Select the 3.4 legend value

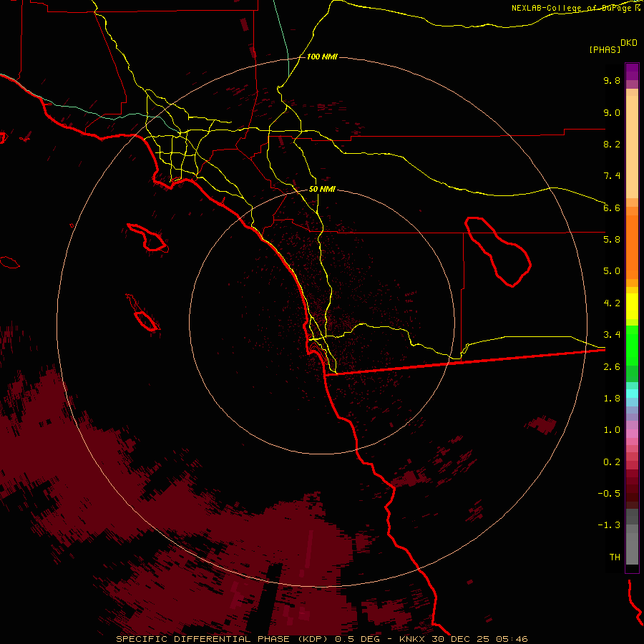(612, 335)
